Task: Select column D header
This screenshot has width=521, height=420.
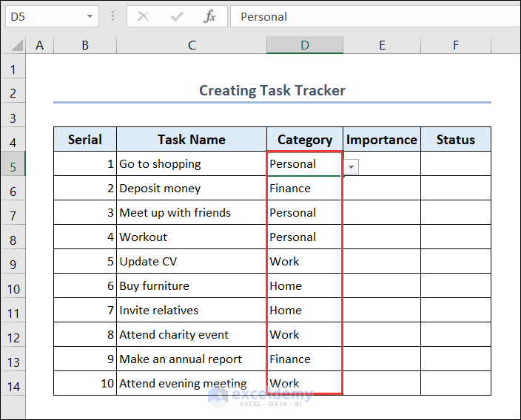Action: tap(305, 45)
